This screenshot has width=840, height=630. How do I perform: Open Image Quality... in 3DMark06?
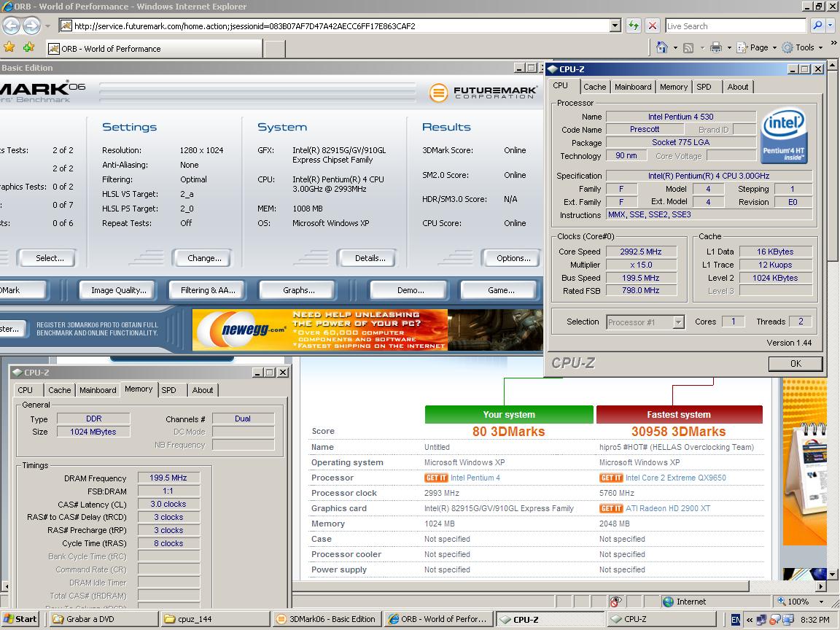pos(117,289)
